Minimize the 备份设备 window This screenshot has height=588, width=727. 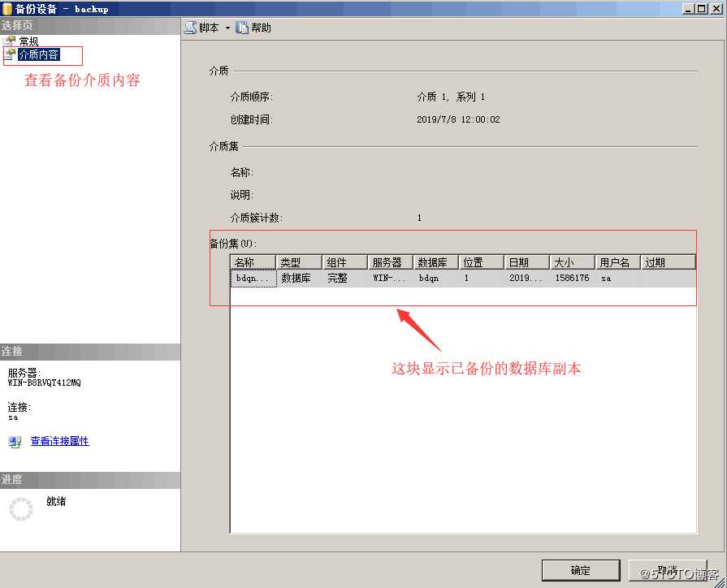tap(688, 9)
